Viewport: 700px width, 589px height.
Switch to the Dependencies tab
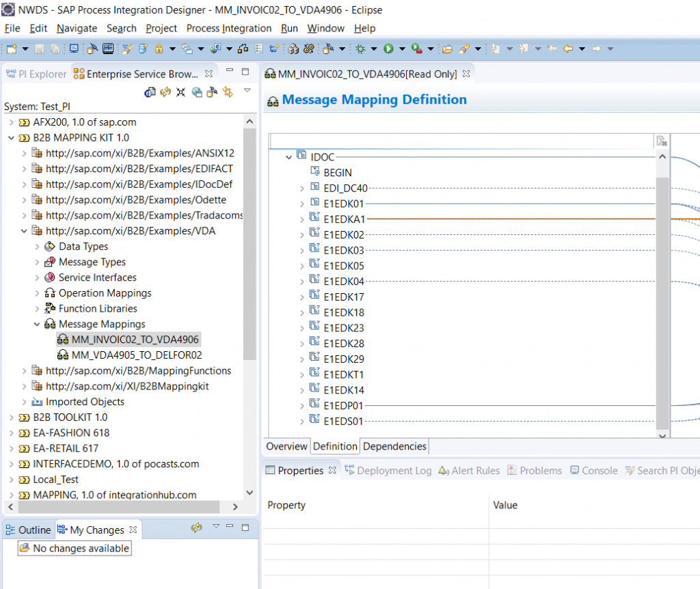coord(394,446)
